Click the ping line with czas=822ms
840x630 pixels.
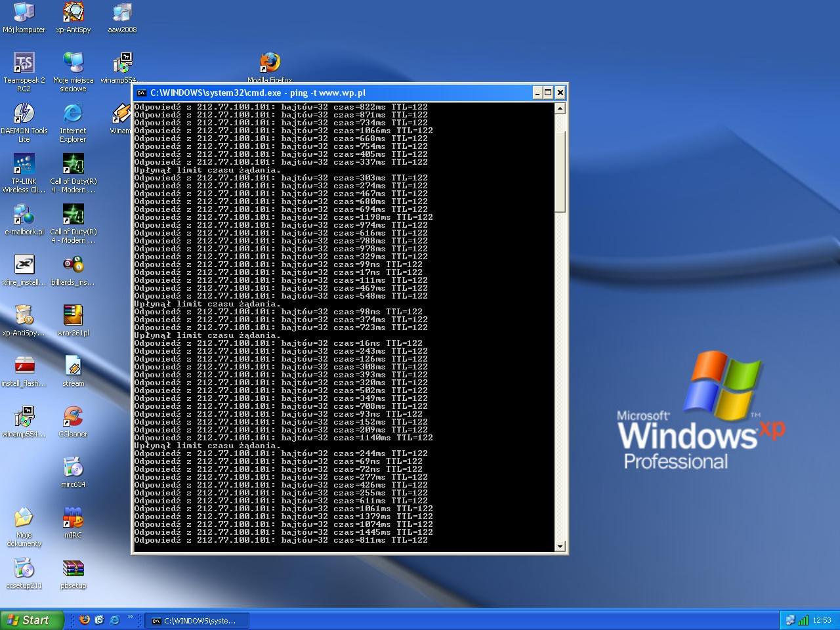click(281, 107)
